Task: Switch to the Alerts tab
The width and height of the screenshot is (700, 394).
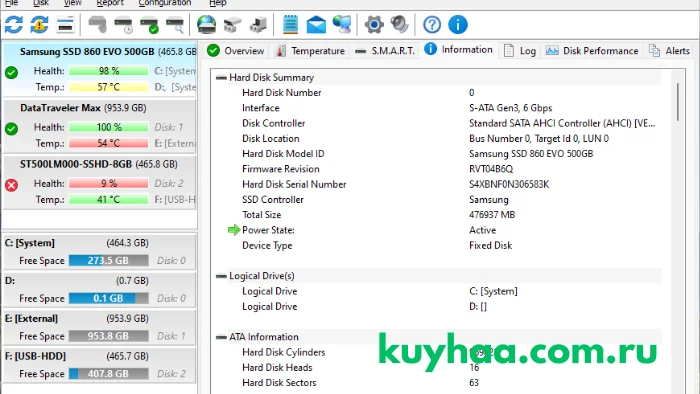Action: [669, 51]
